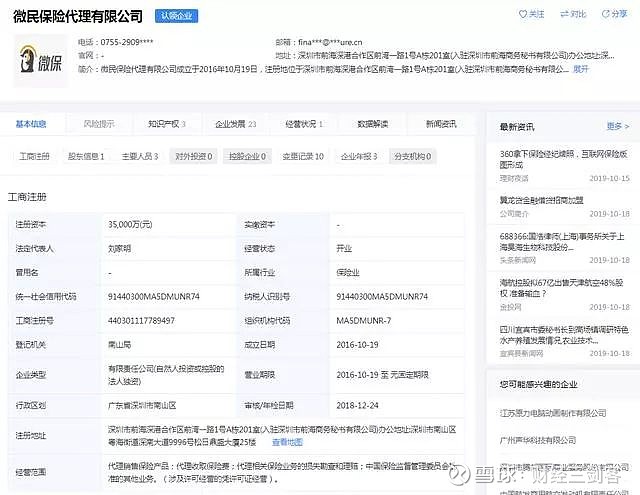The height and width of the screenshot is (495, 640).
Task: Open the 翼龙贷全融借贷招商加盟 news item
Action: 542,200
